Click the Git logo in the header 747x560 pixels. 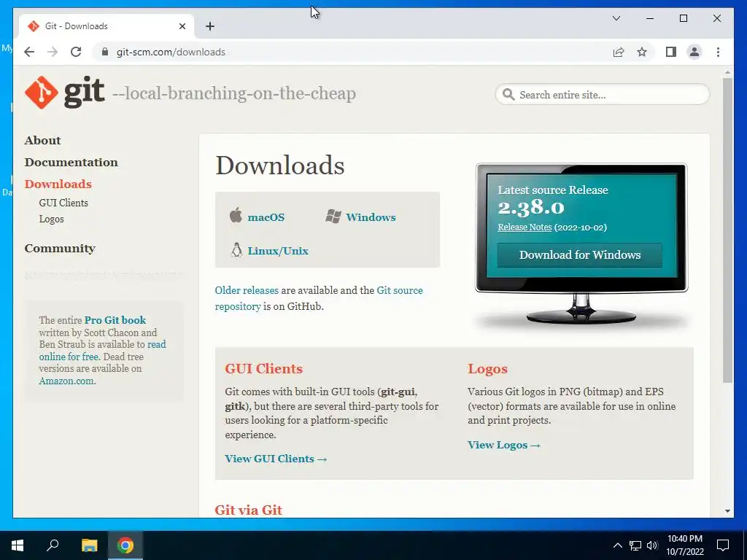click(x=65, y=93)
